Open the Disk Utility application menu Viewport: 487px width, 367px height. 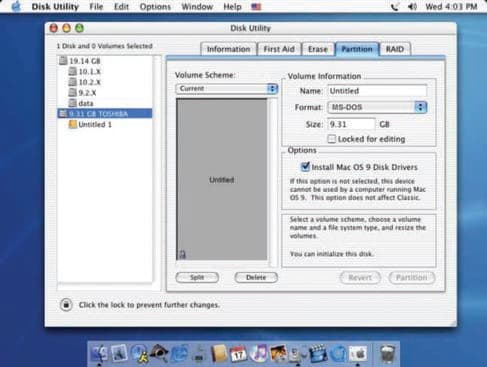pos(55,7)
